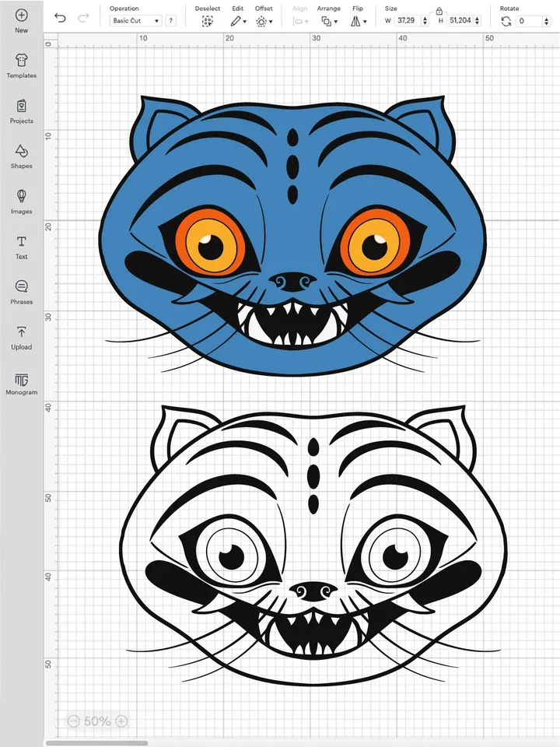560x747 pixels.
Task: Zoom in with the plus button
Action: pyautogui.click(x=121, y=721)
